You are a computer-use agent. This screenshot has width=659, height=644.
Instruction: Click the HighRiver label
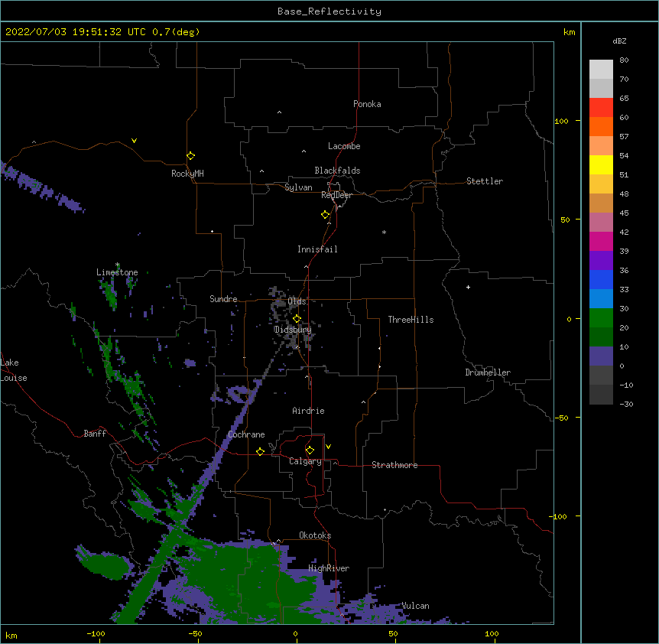pyautogui.click(x=329, y=568)
